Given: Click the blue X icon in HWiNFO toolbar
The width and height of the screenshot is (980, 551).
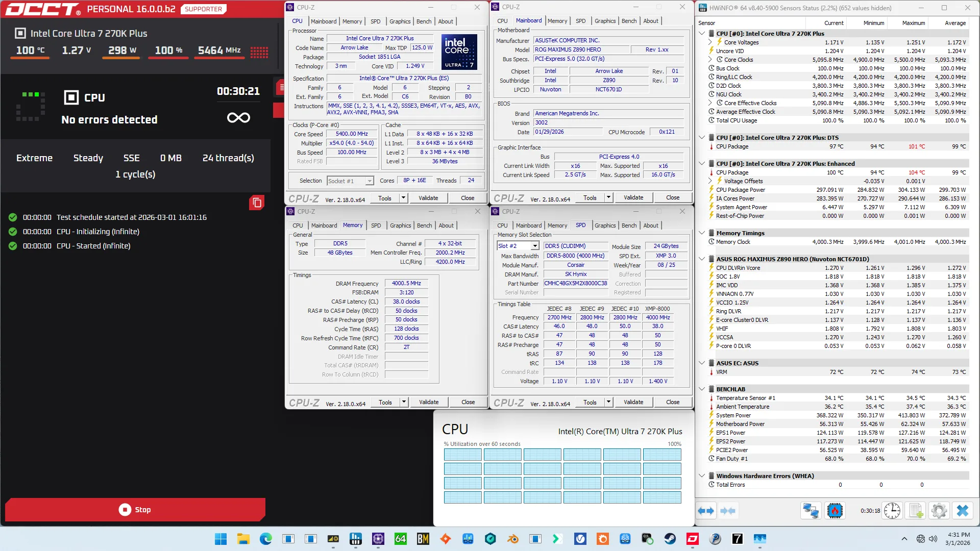Looking at the screenshot, I should [x=963, y=511].
